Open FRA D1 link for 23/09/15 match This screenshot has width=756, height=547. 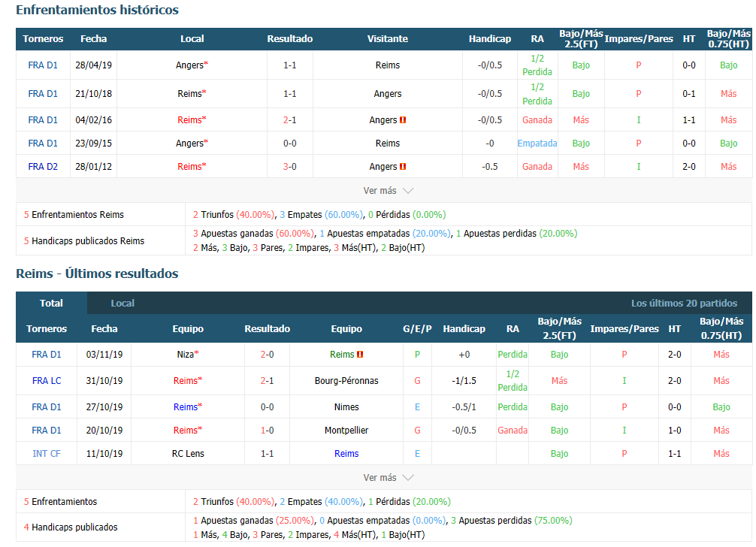click(43, 143)
